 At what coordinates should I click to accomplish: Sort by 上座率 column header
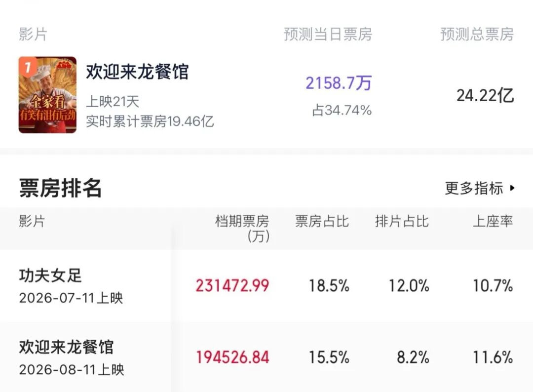click(x=493, y=221)
